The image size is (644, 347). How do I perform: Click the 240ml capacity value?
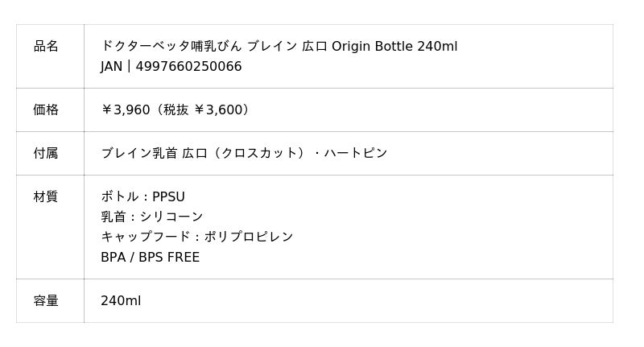tap(121, 301)
